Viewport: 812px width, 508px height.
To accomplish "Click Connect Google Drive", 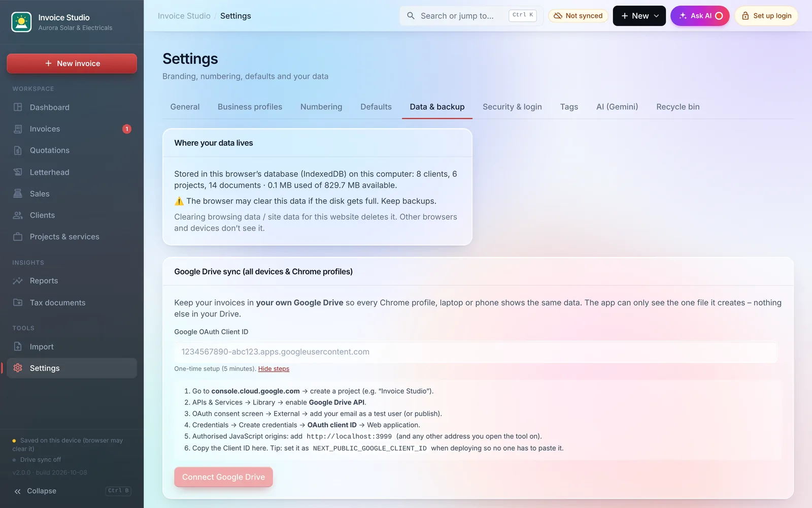I will point(223,477).
